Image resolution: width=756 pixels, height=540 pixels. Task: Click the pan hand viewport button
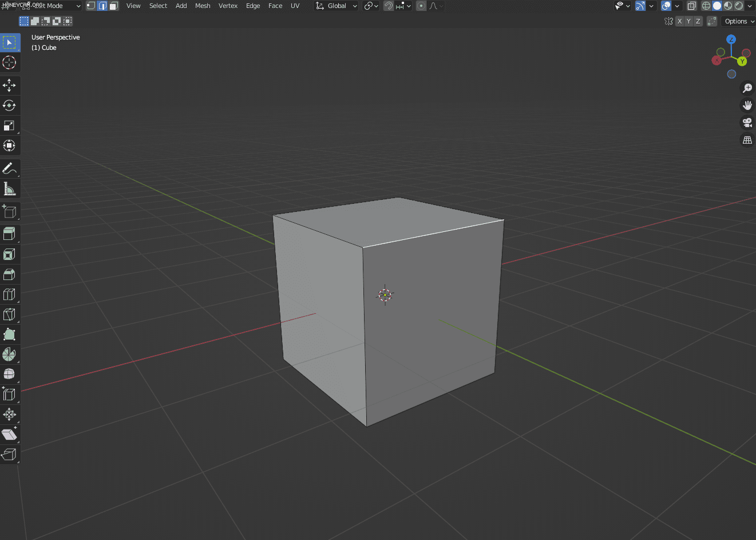tap(747, 105)
